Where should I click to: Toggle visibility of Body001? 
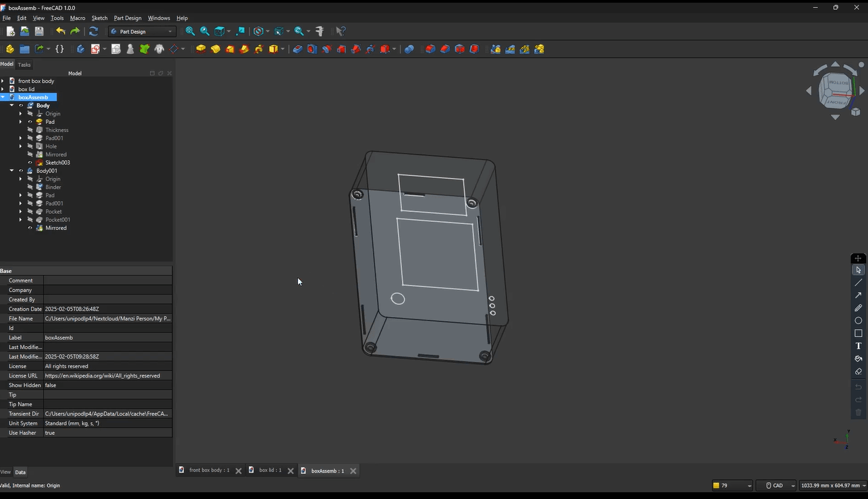(x=21, y=171)
